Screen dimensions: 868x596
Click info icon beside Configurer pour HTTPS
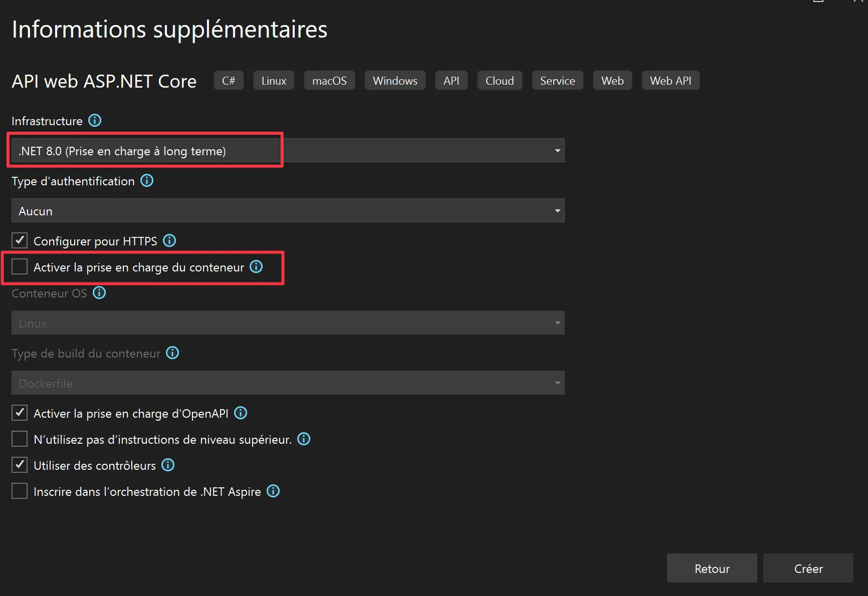click(x=169, y=241)
